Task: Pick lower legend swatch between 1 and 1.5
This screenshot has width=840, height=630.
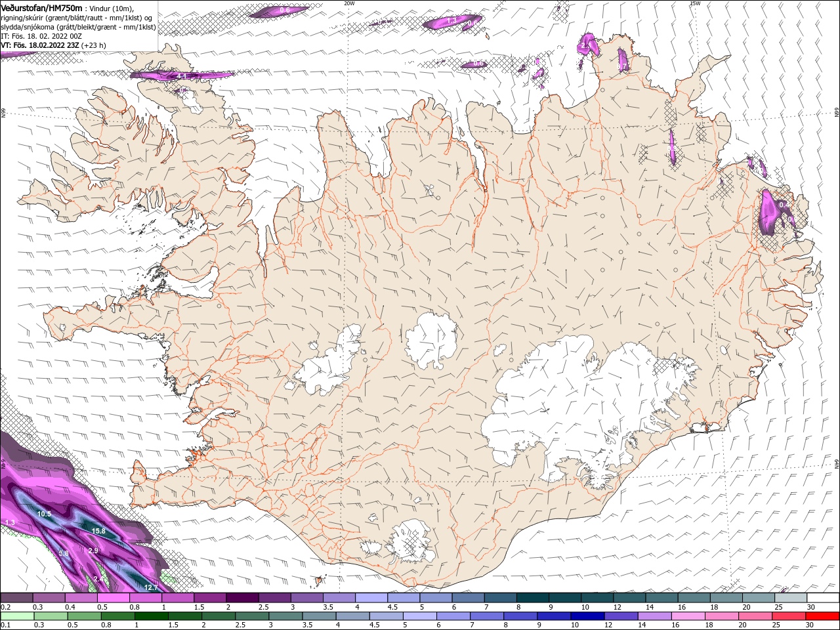Action: [152, 616]
